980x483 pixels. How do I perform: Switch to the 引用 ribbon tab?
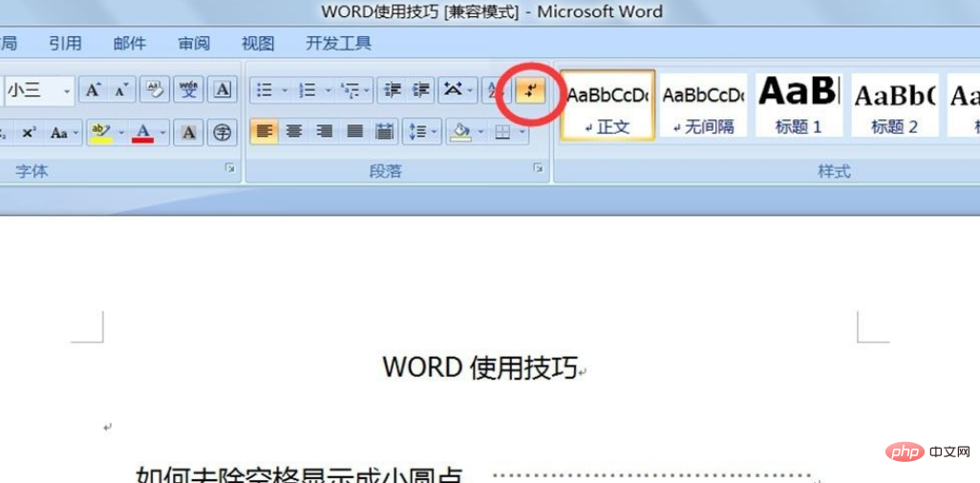[x=66, y=43]
